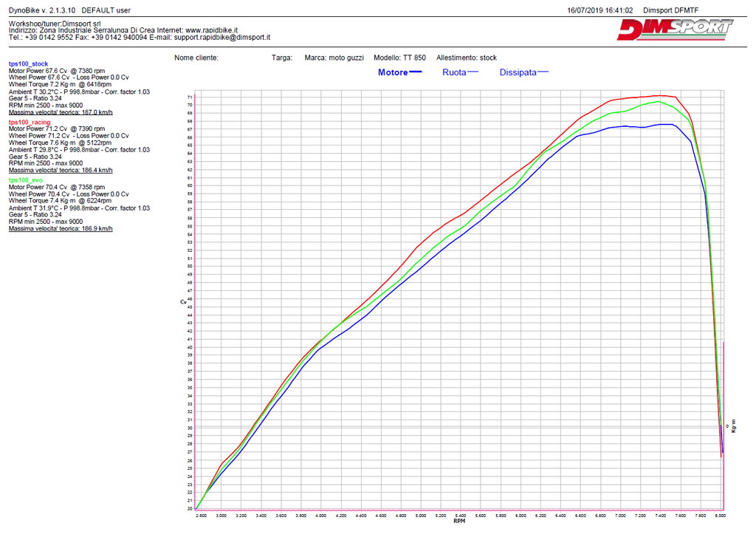Click the Cv axis title left of chart
756x534 pixels.
point(183,302)
